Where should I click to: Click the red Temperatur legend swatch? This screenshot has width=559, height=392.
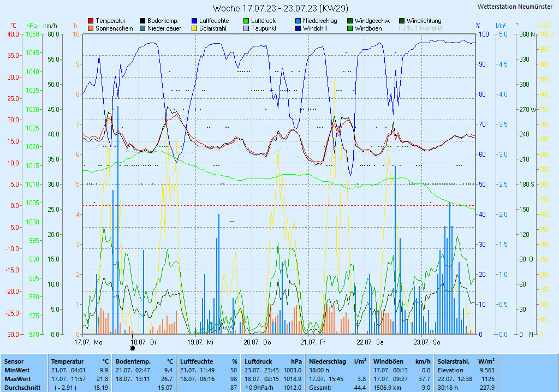coord(91,21)
